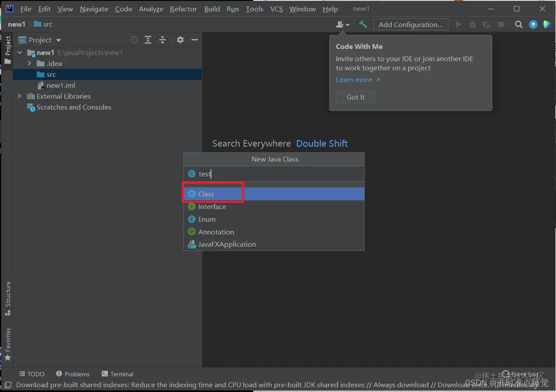Image resolution: width=556 pixels, height=392 pixels.
Task: Open the Structure tool window stripe button
Action: tap(7, 299)
